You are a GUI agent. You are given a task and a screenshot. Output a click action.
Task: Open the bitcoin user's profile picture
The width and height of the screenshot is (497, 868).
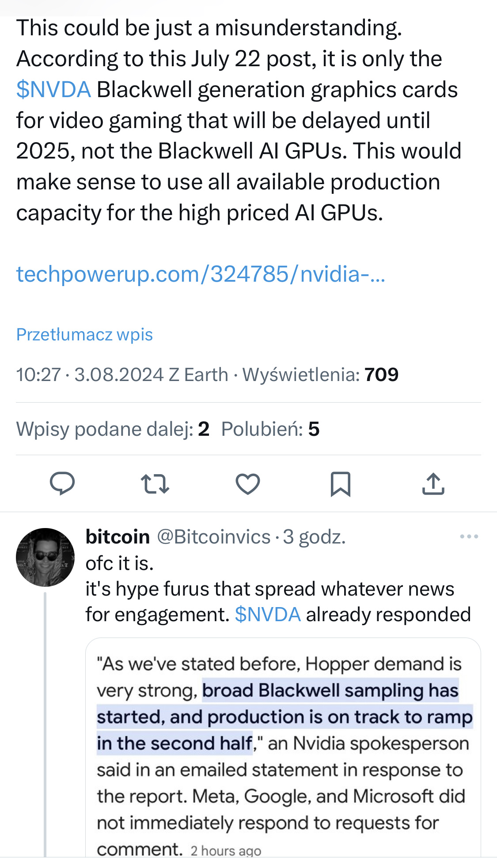click(45, 557)
